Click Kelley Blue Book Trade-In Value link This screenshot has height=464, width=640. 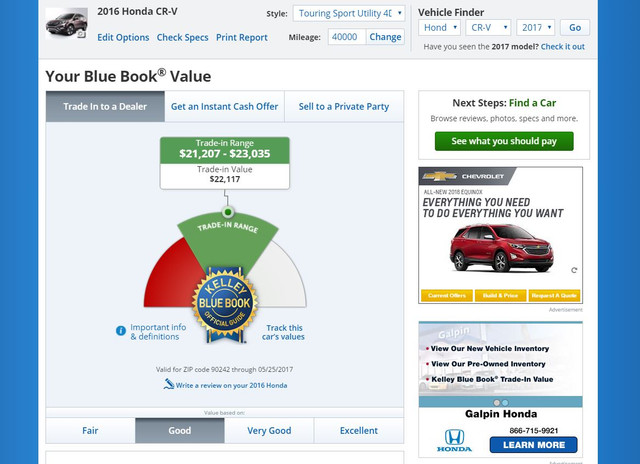click(492, 379)
